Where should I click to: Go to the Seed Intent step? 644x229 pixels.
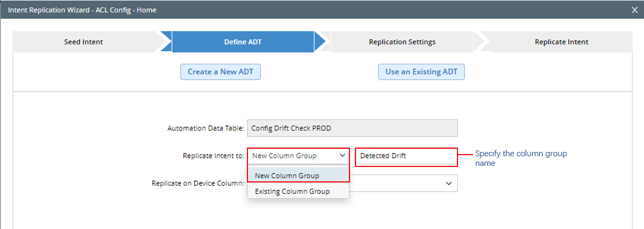tap(83, 42)
